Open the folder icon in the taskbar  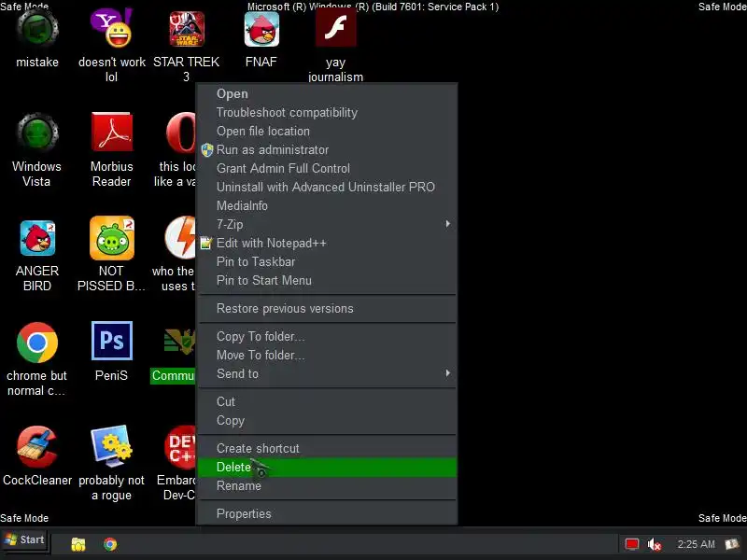(78, 544)
